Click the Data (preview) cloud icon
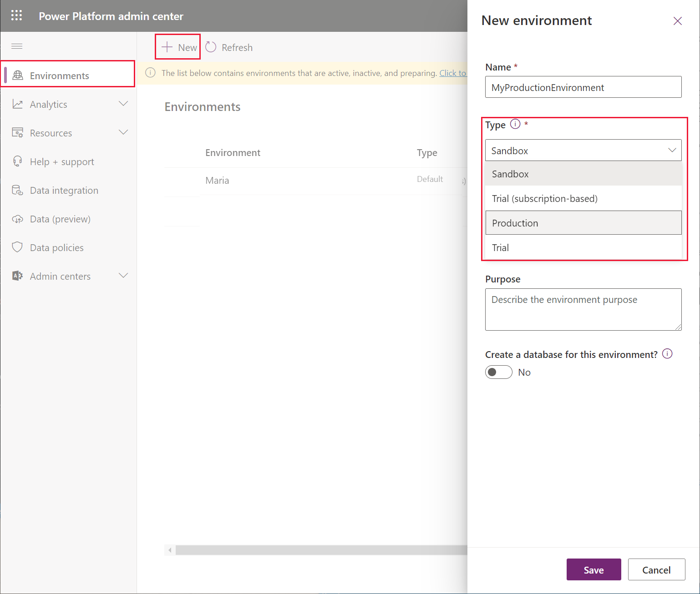The height and width of the screenshot is (594, 700). click(18, 219)
